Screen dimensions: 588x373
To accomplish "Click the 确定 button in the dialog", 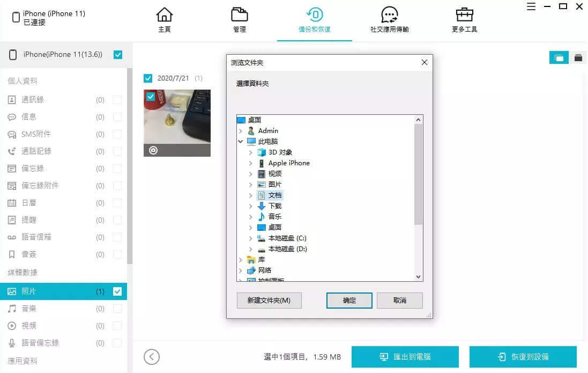I will (349, 301).
